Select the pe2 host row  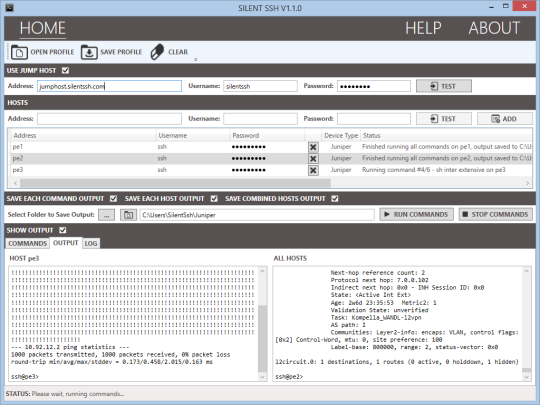tap(270, 158)
